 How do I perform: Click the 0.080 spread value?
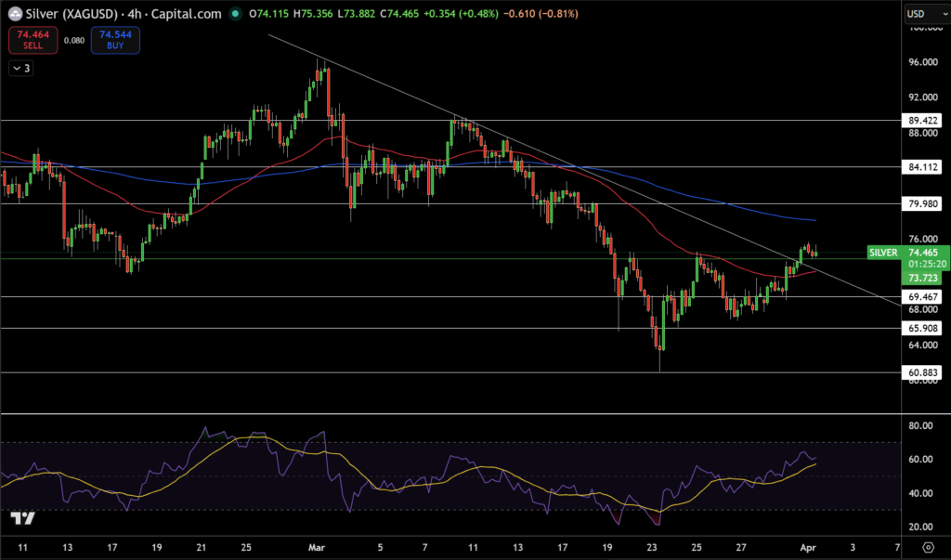74,41
